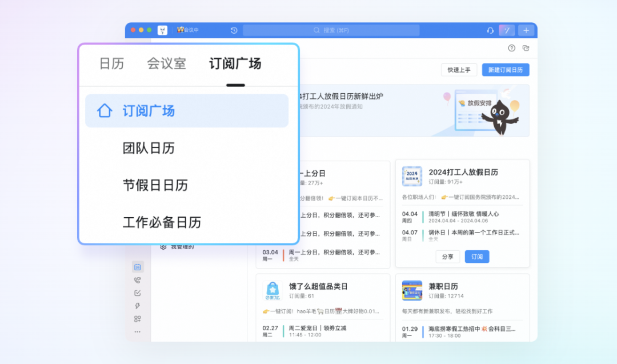Click the search input field
The height and width of the screenshot is (364, 617).
click(331, 30)
